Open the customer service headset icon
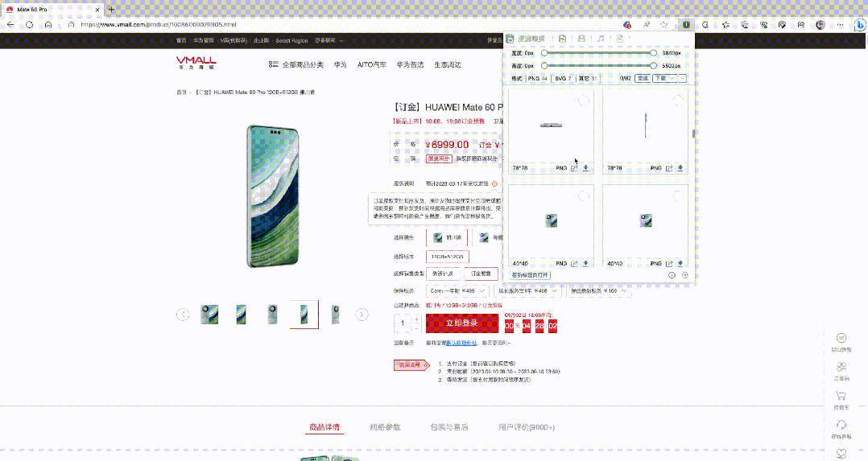The image size is (868, 461). 841,425
